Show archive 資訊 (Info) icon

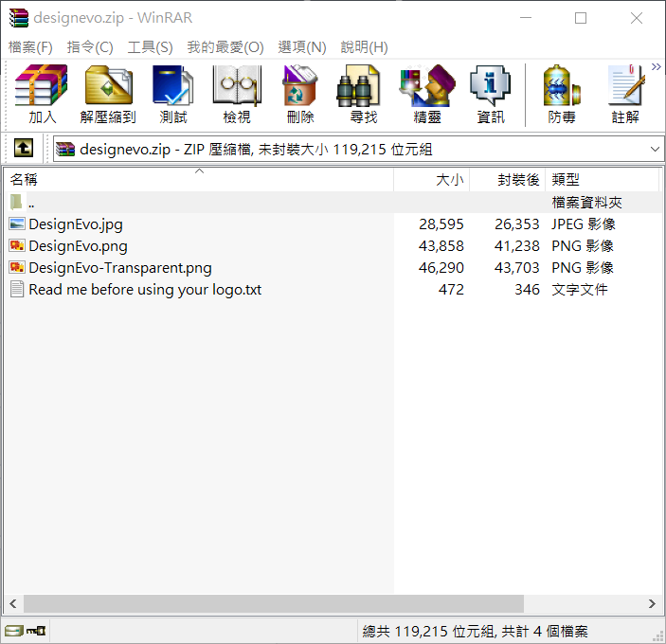click(490, 85)
